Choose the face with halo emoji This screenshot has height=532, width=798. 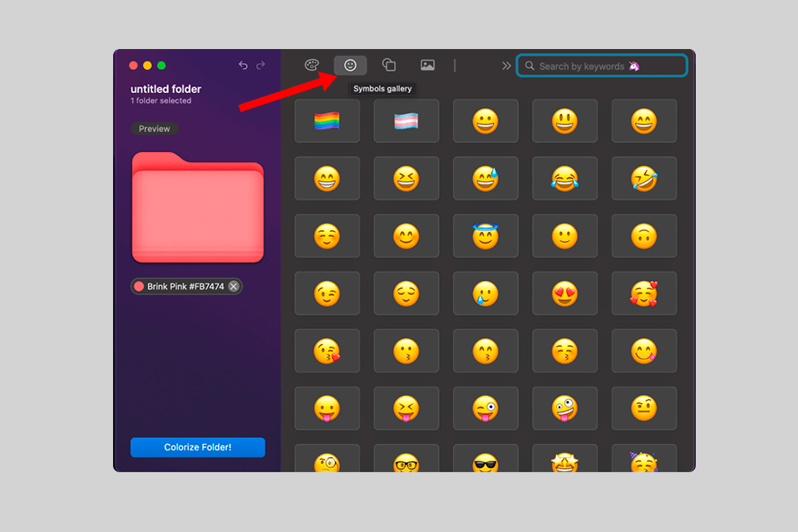tap(485, 236)
